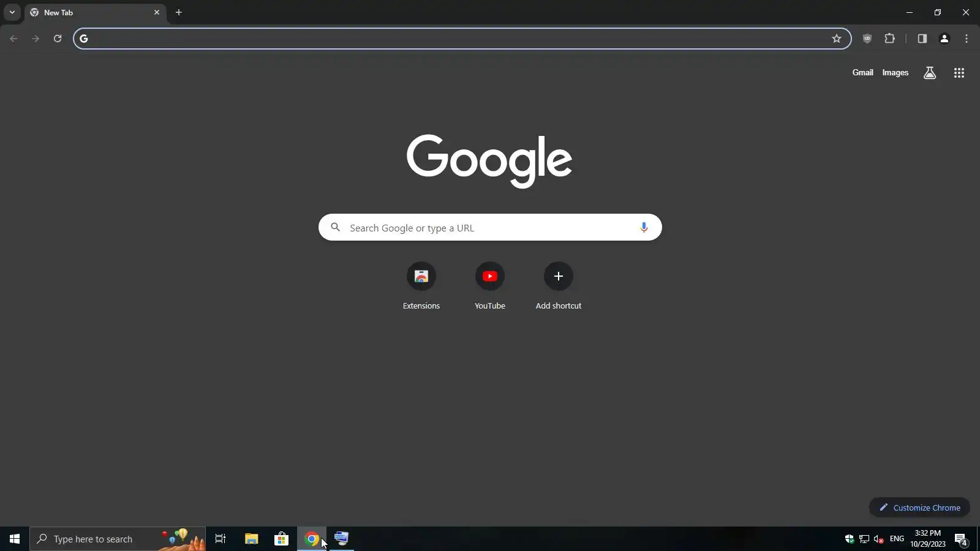Open Windows Security tray icon
Screen dimensions: 980x551
coord(850,539)
